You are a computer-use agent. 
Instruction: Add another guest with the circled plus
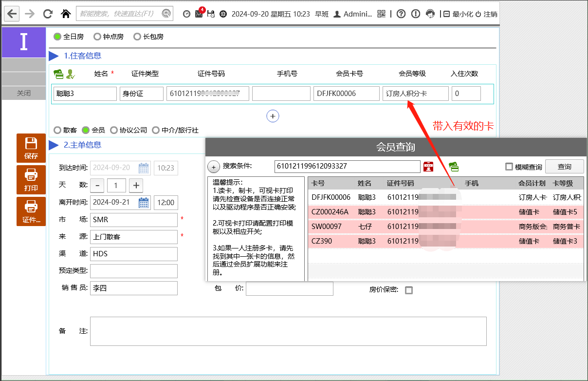[273, 116]
